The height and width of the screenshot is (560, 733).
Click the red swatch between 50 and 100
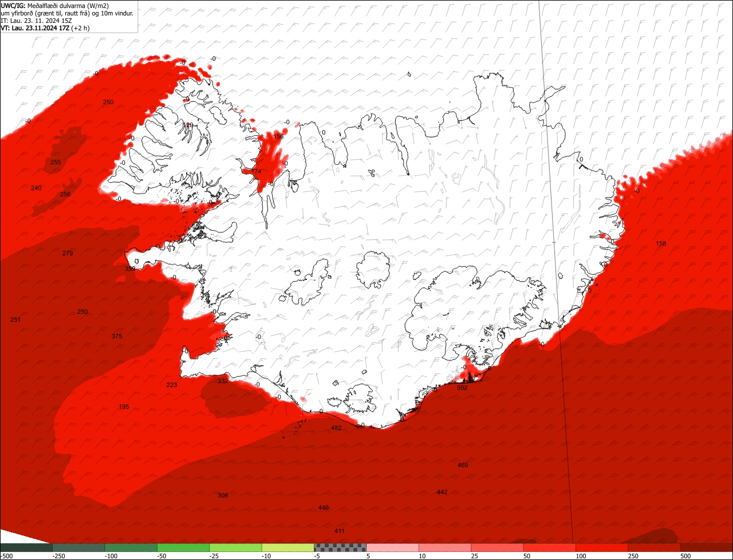pyautogui.click(x=550, y=547)
